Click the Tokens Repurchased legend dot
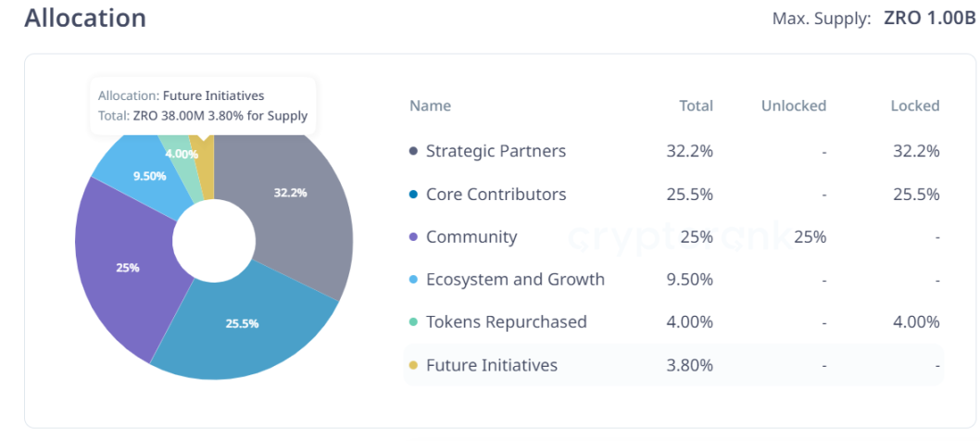This screenshot has height=441, width=980. 413,322
